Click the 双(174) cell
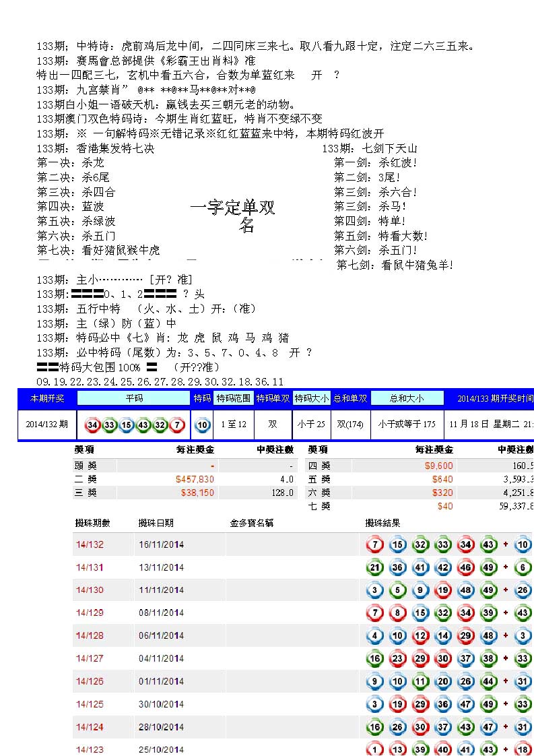Image resolution: width=534 pixels, height=756 pixels. [350, 424]
